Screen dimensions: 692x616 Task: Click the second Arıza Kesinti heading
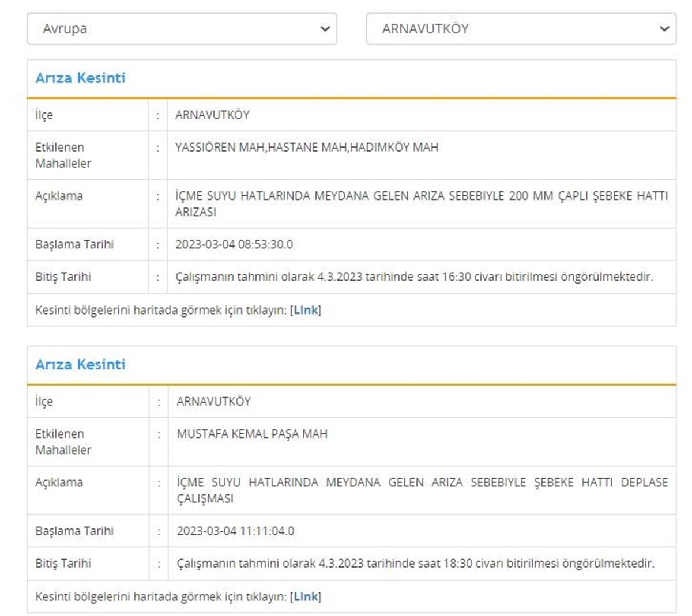pos(80,364)
